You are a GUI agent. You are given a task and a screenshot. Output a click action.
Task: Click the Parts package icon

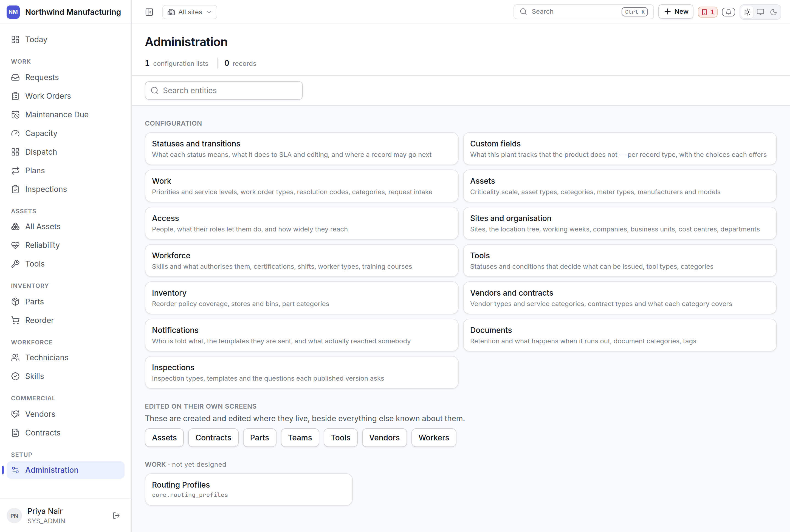15,302
